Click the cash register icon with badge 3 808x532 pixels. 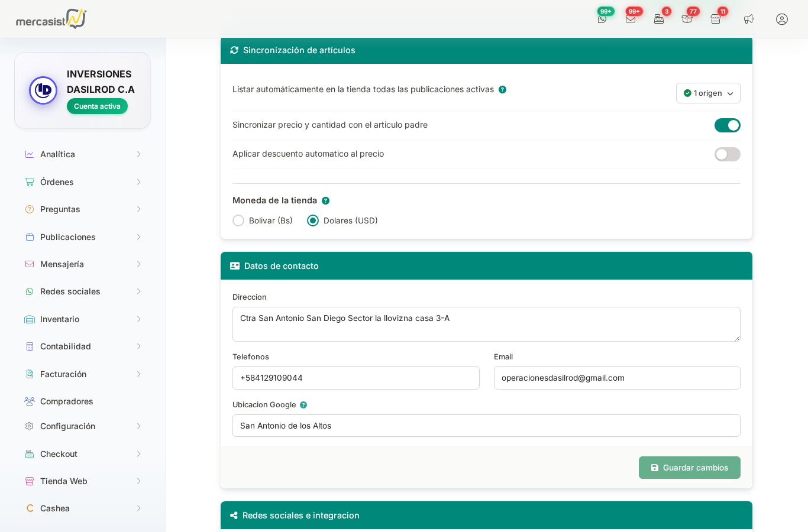659,19
